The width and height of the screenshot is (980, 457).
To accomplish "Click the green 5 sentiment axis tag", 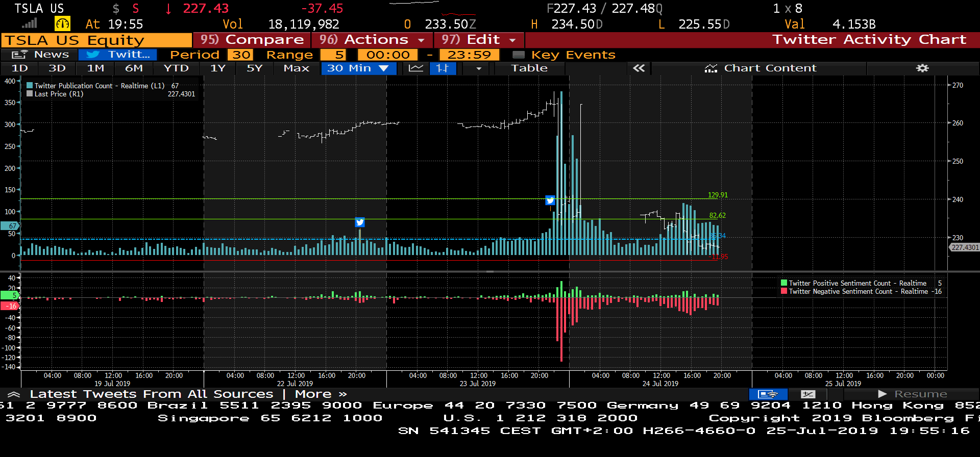I will point(10,295).
